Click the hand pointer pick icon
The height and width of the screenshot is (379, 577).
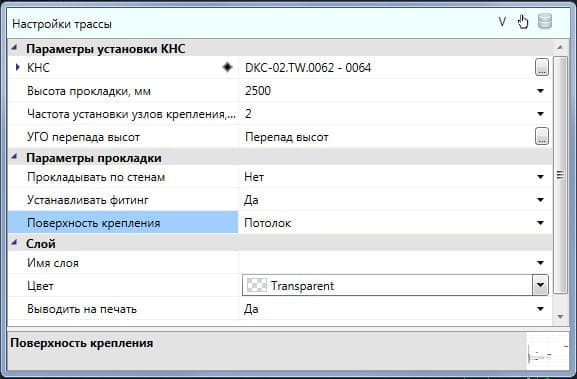[523, 22]
